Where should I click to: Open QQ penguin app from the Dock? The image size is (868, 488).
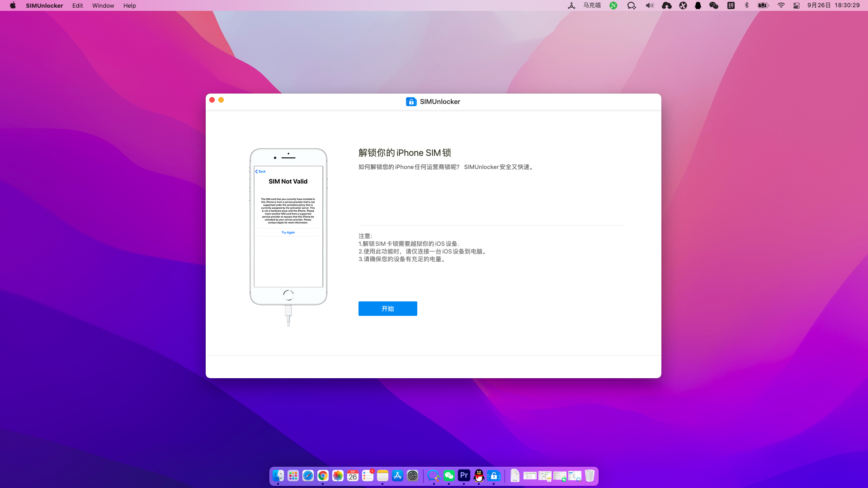tap(479, 475)
